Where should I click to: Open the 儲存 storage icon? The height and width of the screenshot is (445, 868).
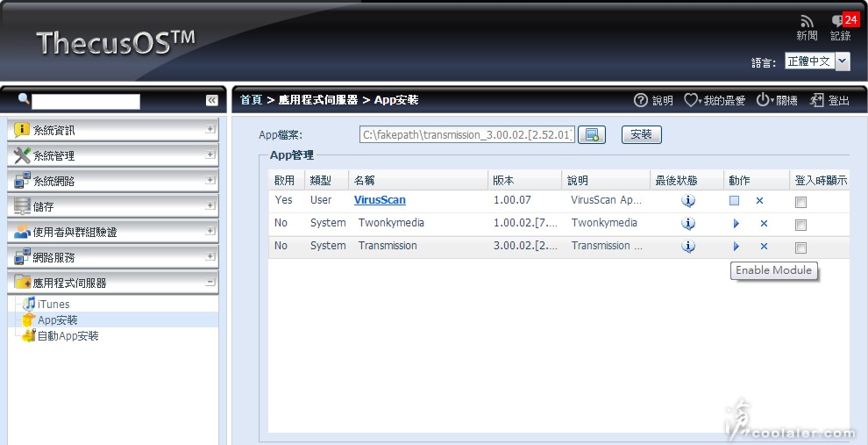tap(22, 206)
